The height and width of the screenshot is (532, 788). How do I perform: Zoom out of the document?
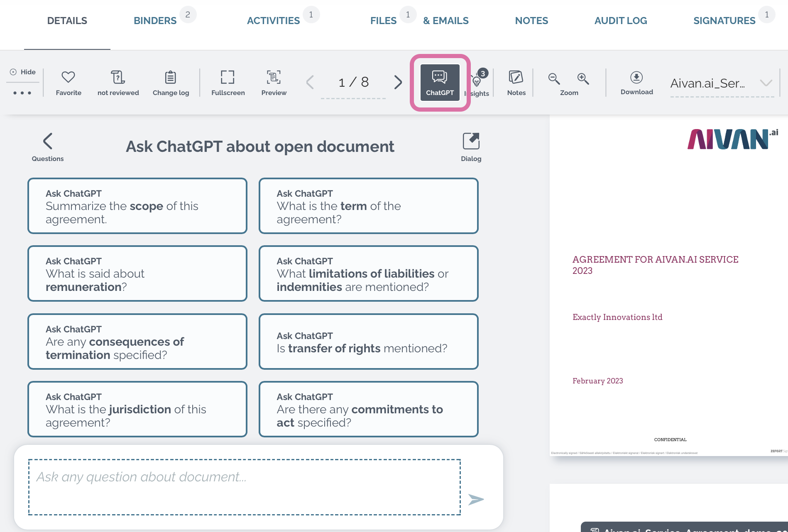click(x=554, y=78)
